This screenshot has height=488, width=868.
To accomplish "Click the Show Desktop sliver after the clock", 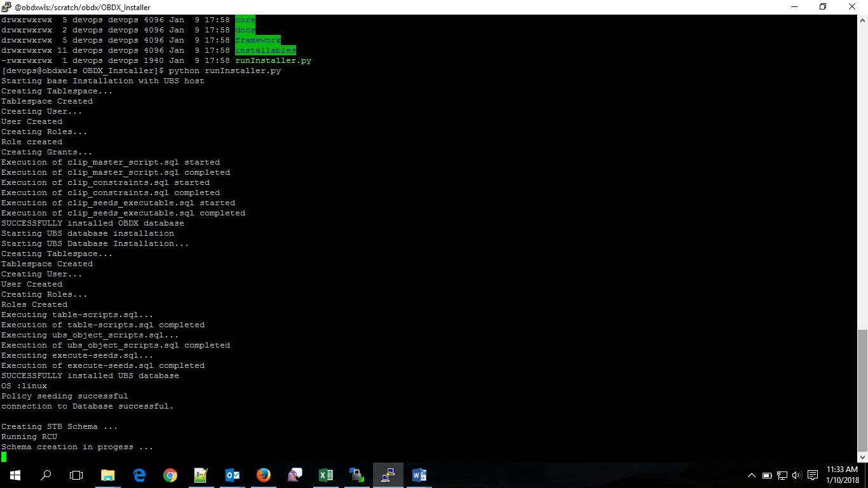I will (x=866, y=475).
